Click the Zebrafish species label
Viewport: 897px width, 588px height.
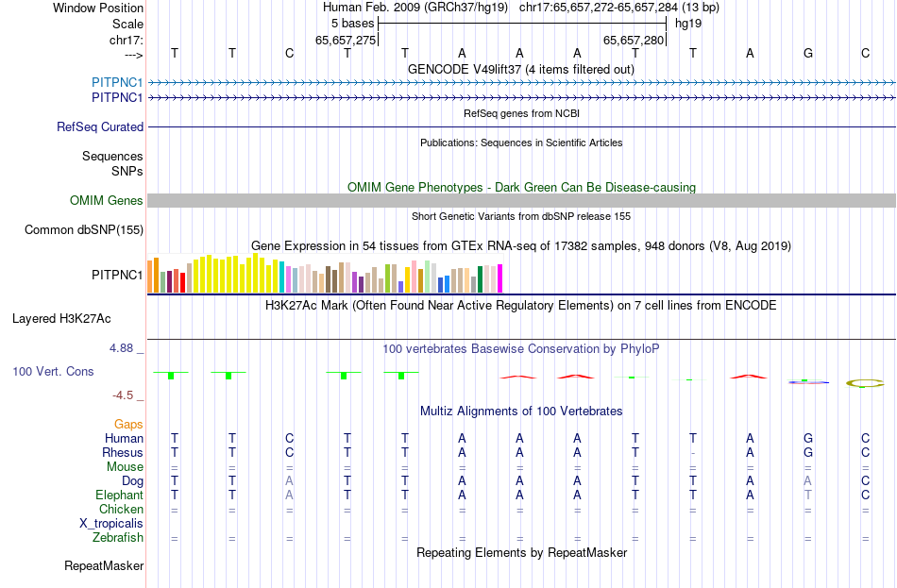tap(117, 538)
